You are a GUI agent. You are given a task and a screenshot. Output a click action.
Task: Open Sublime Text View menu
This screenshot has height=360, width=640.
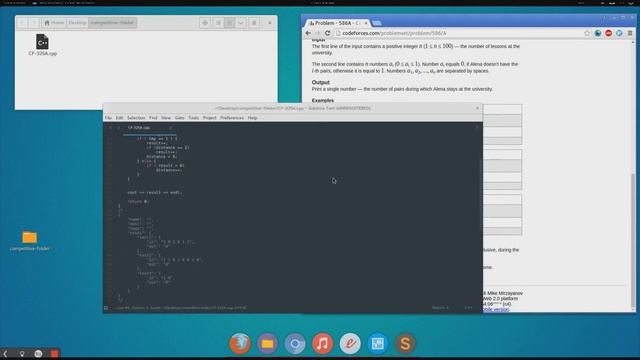pyautogui.click(x=166, y=118)
